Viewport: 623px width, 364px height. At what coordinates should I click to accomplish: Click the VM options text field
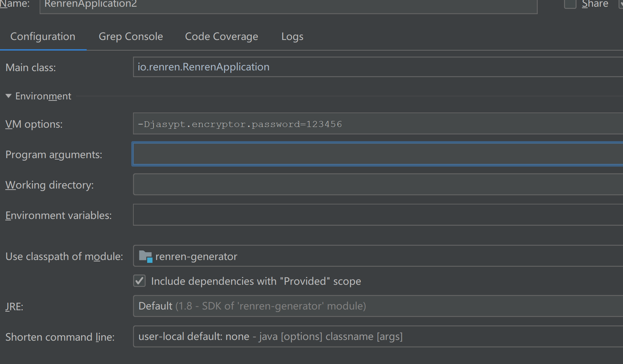point(378,123)
